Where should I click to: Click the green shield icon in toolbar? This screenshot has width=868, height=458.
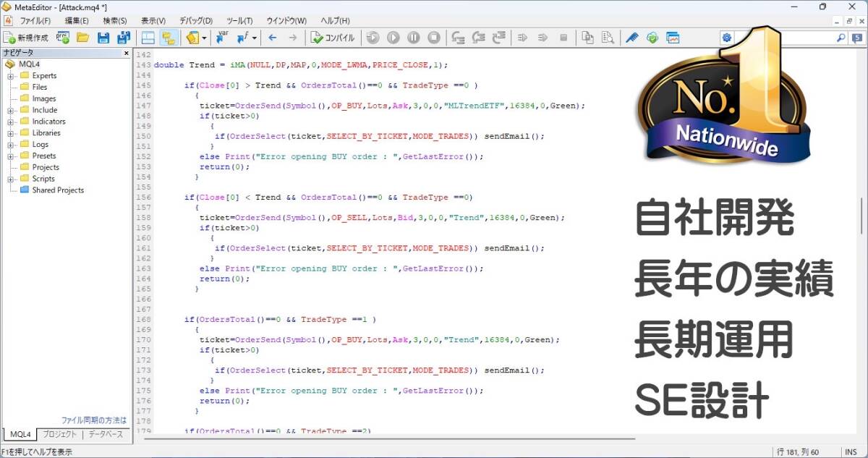(x=652, y=38)
